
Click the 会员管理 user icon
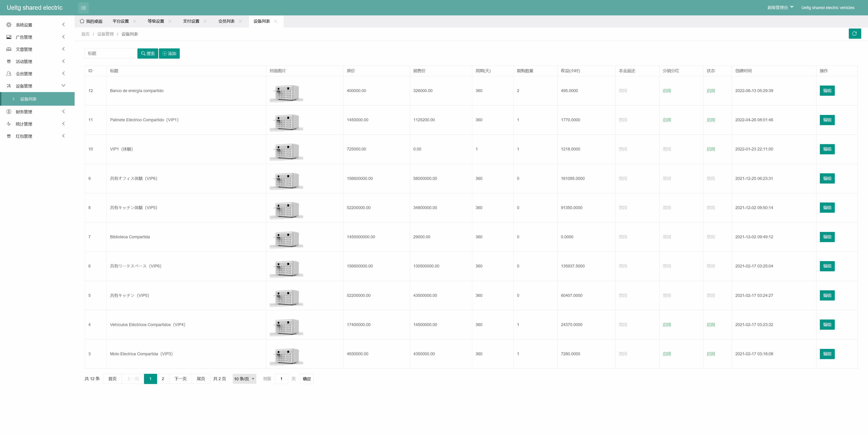(x=9, y=74)
